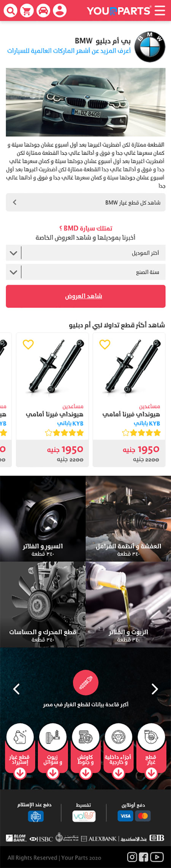Viewport: 171px width, 868px height.
Task: Go to next slide with right carousel arrow
Action: pyautogui.click(x=155, y=689)
